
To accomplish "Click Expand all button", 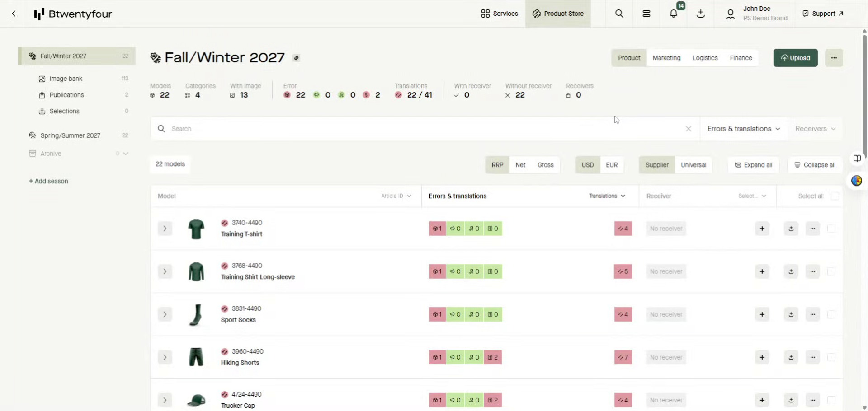I will (753, 165).
